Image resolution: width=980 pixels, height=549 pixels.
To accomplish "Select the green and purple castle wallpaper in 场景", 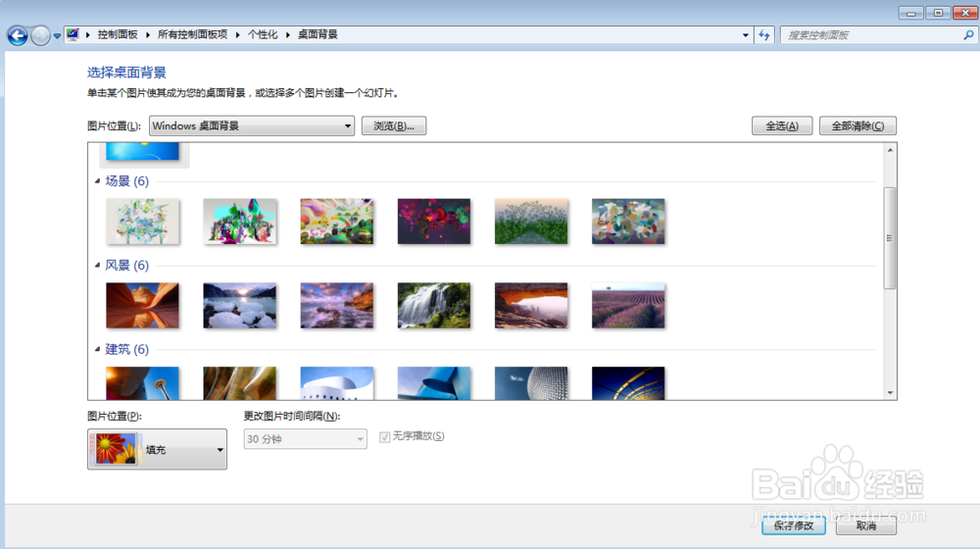I will [239, 222].
